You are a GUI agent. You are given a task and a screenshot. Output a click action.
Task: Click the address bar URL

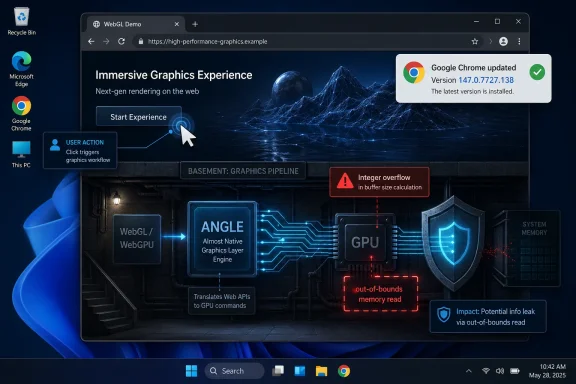(208, 42)
